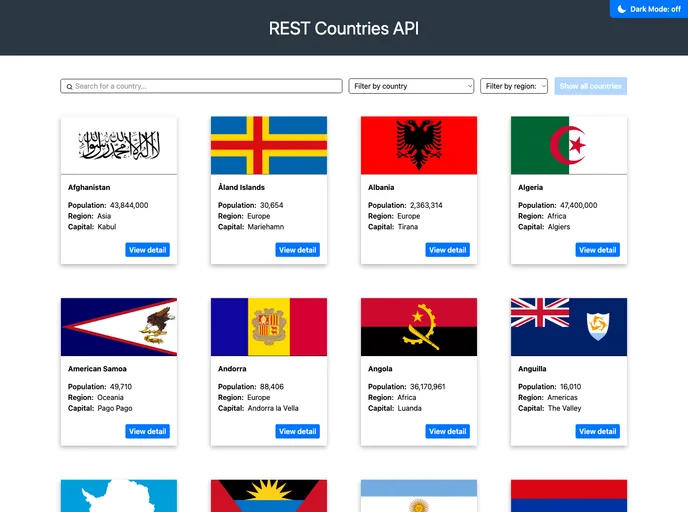The height and width of the screenshot is (512, 688).
Task: Click the Anguilla flag image
Action: (569, 327)
